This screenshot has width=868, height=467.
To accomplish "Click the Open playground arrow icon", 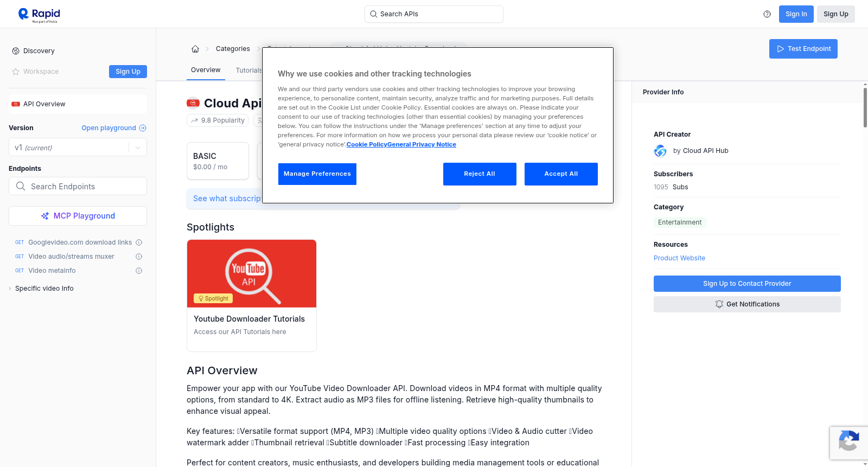I will [143, 128].
